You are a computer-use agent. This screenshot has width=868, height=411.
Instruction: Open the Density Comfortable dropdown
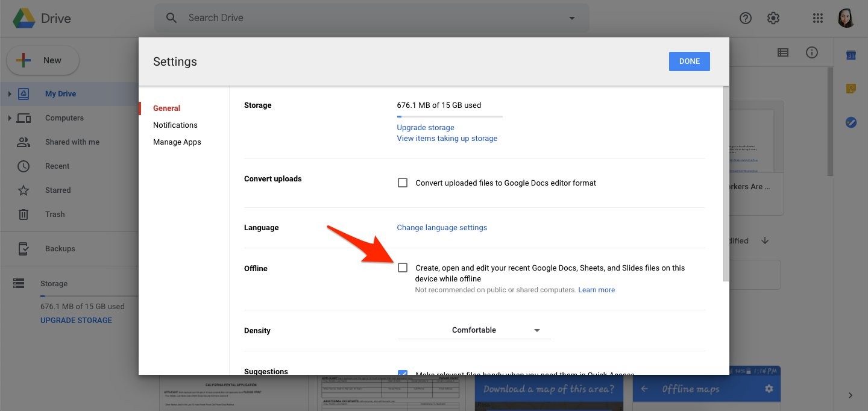474,330
